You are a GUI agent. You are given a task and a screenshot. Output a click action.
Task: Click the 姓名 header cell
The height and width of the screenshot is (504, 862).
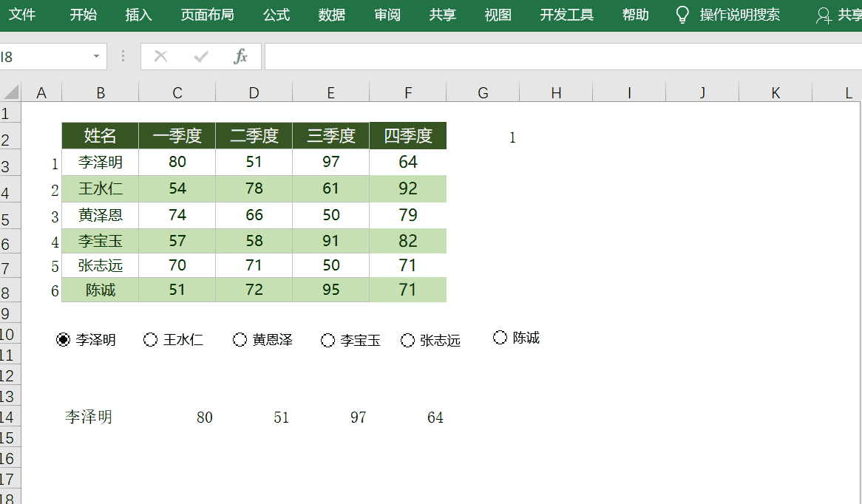point(100,136)
